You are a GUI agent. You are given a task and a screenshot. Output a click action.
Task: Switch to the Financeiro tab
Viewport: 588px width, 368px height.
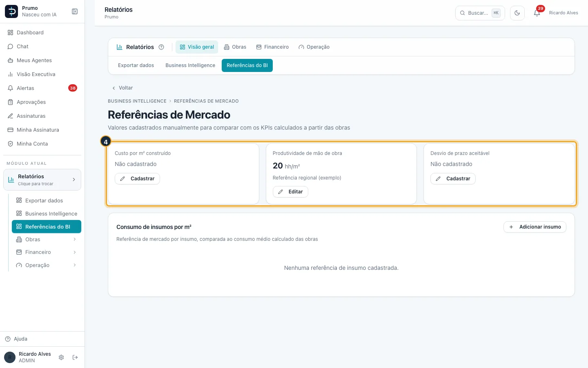coord(272,47)
